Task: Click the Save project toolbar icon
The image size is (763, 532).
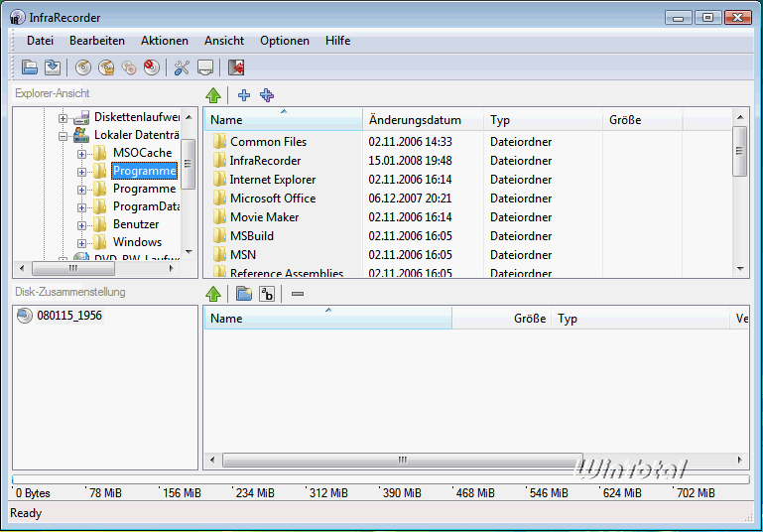Action: click(53, 67)
